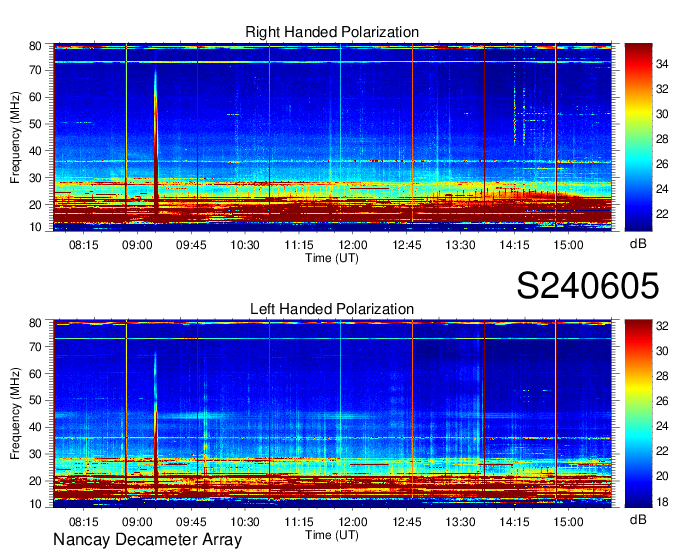Click the '08:15' tick on the upper time axis
Viewport: 680px width, 552px height.
84,245
